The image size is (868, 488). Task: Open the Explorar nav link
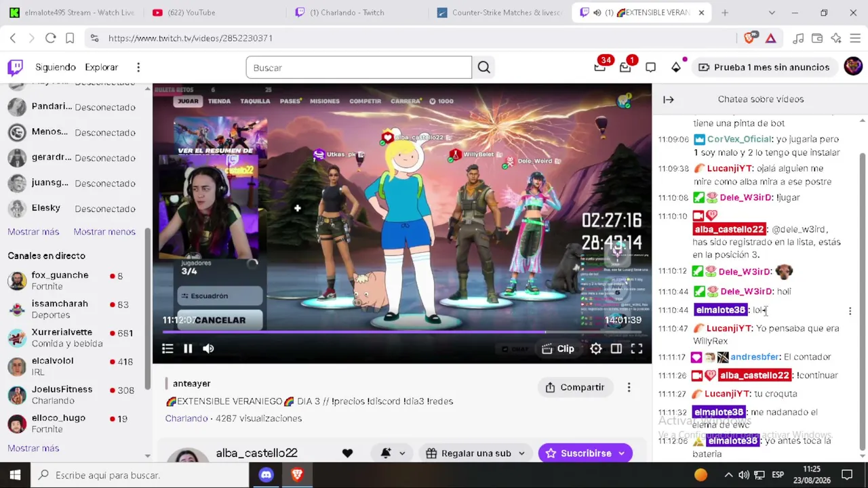(101, 67)
